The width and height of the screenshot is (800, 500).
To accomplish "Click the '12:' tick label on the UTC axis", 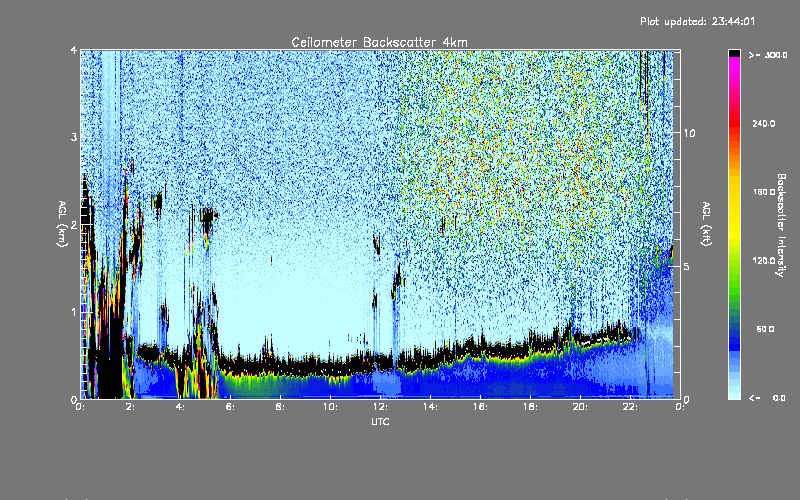I will 380,407.
